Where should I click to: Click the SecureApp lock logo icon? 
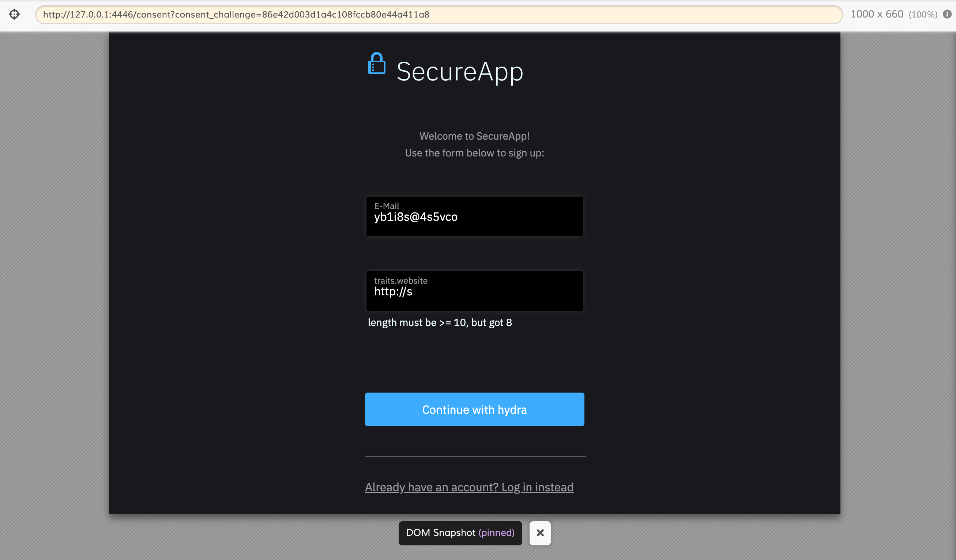376,63
